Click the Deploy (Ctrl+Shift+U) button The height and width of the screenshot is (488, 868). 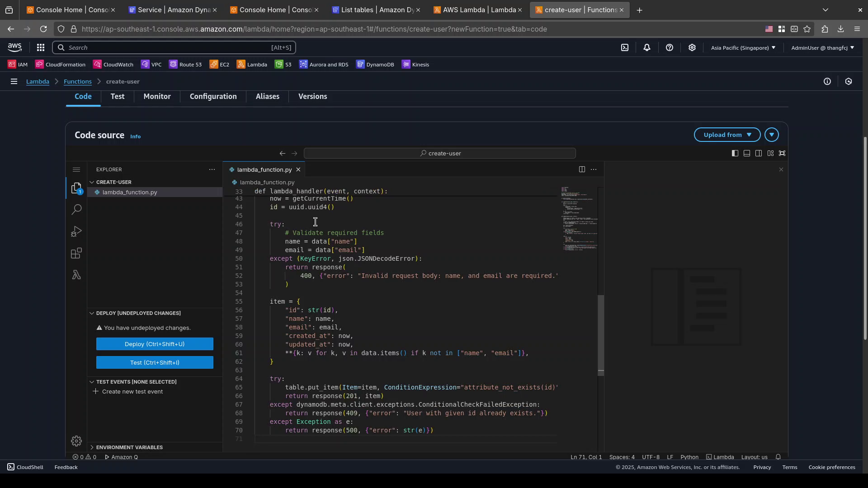coord(155,344)
